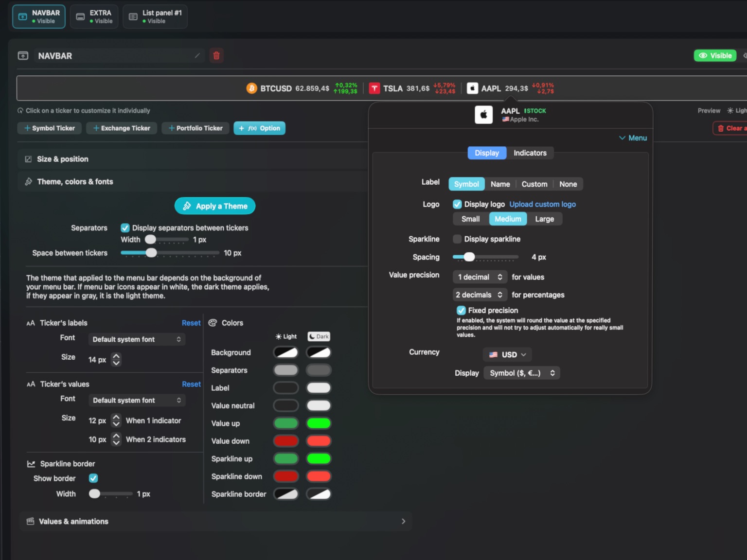747x560 pixels.
Task: Switch to the Indicators tab
Action: (x=530, y=153)
